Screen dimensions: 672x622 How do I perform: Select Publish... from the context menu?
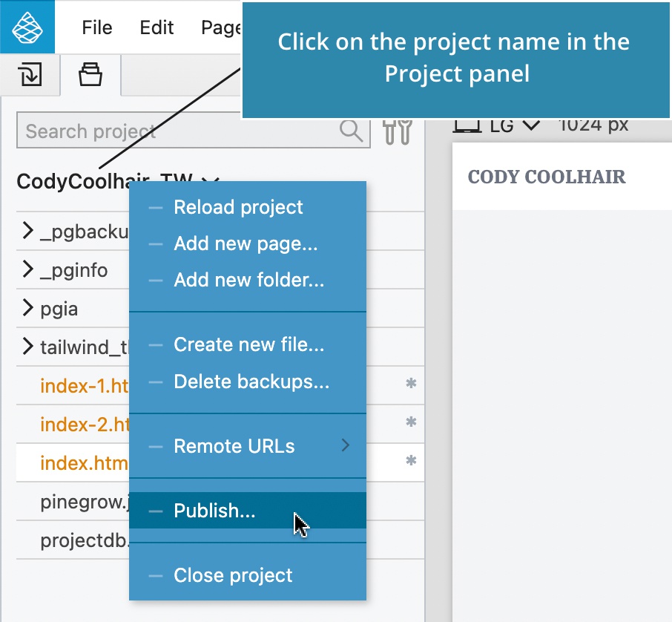[x=248, y=511]
